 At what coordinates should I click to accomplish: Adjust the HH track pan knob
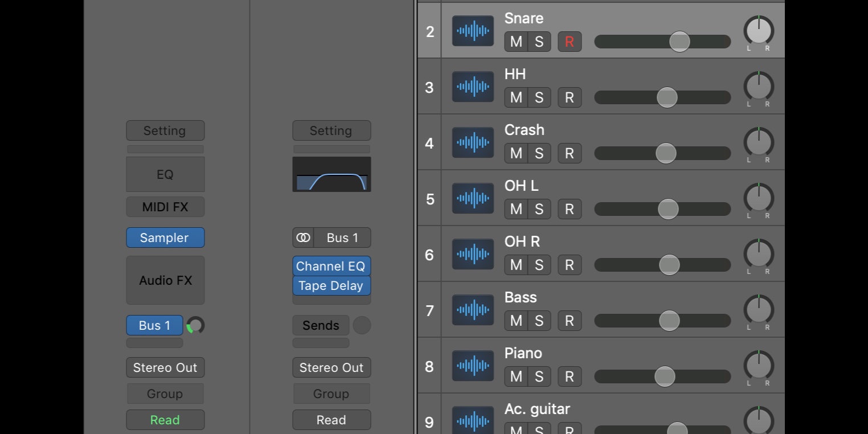coord(759,87)
